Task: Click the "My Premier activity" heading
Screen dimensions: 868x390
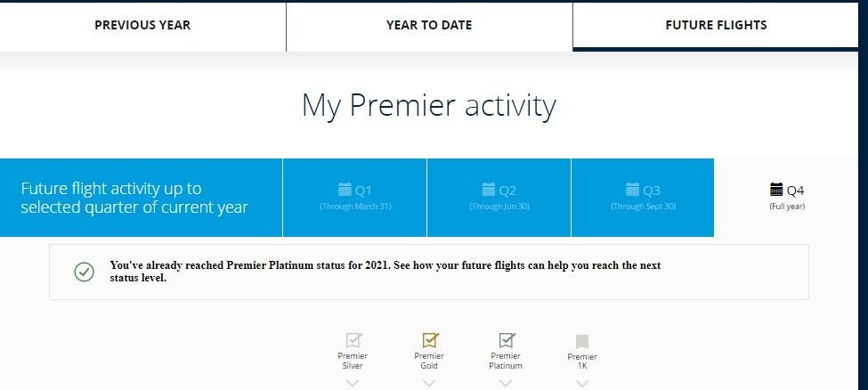Action: tap(429, 105)
